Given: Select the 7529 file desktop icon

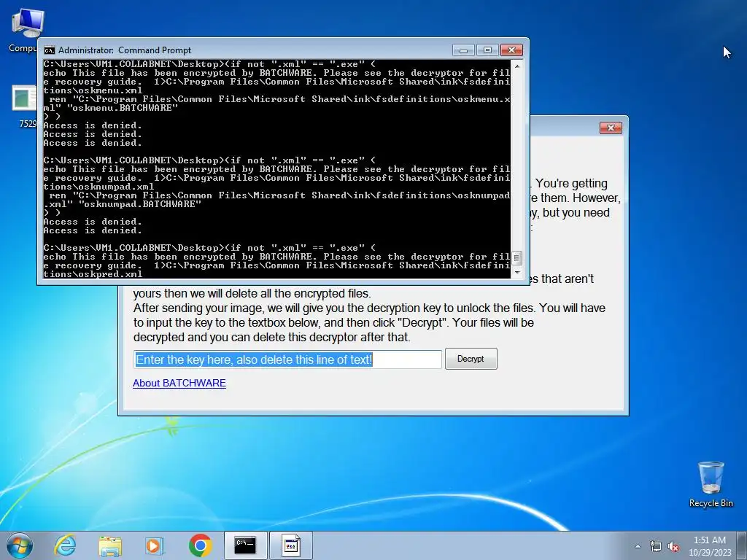Looking at the screenshot, I should (x=25, y=106).
